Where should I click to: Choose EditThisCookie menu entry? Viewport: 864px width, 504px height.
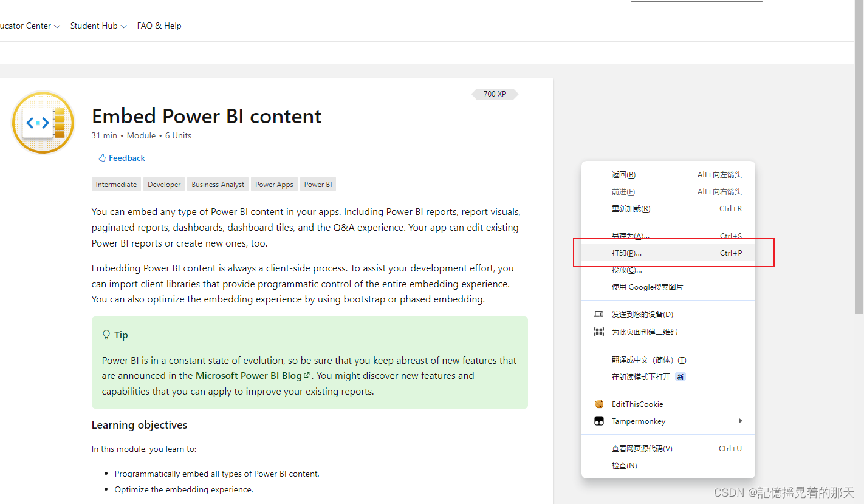(x=668, y=404)
